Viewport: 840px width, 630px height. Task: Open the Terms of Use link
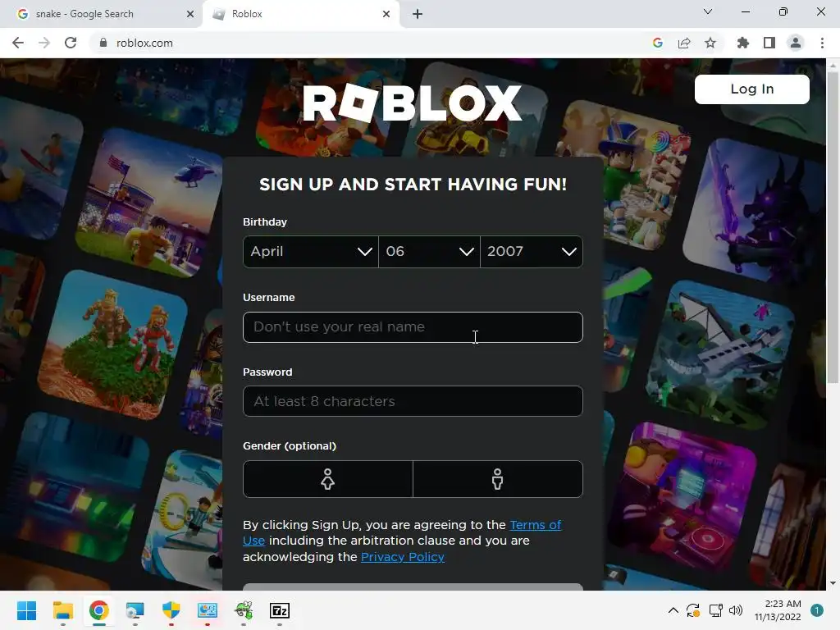click(535, 525)
